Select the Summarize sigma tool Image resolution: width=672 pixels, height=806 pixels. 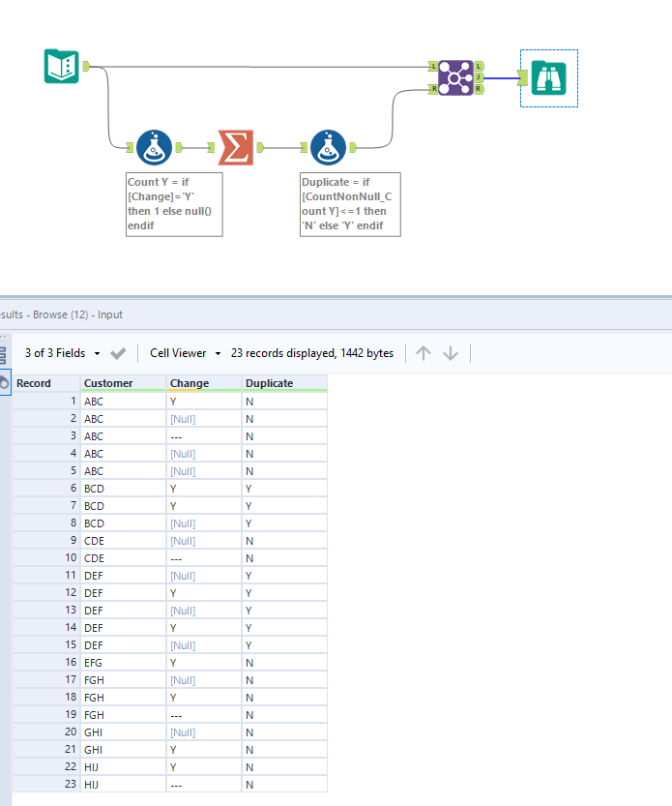click(234, 148)
